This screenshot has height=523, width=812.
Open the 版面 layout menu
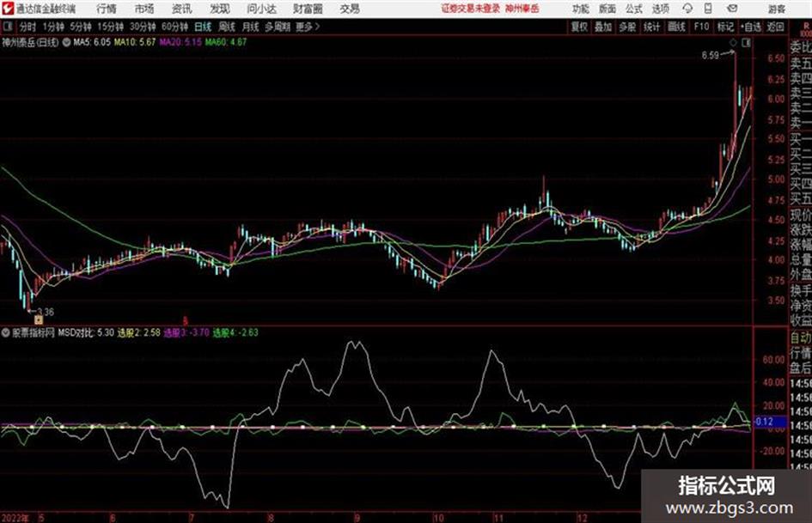coord(607,9)
